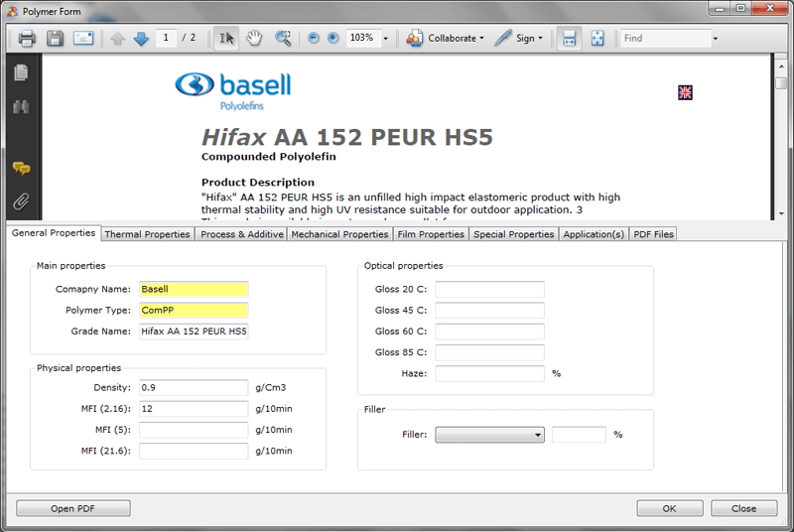794x532 pixels.
Task: Enable fit width scrolling mode icon
Action: pyautogui.click(x=569, y=39)
